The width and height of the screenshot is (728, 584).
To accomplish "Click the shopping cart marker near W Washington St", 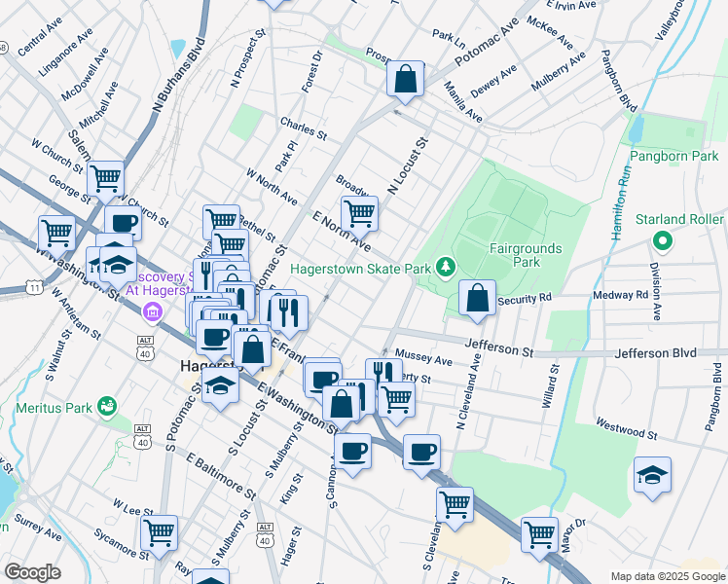I will 56,235.
